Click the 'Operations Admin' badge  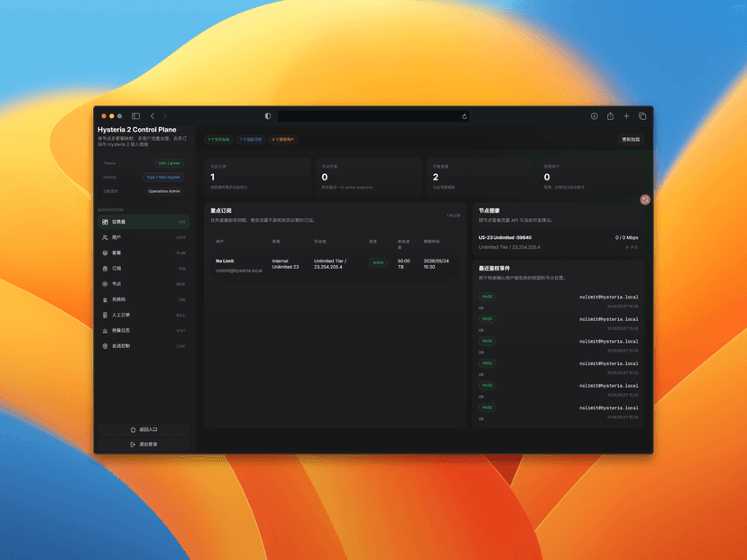164,191
